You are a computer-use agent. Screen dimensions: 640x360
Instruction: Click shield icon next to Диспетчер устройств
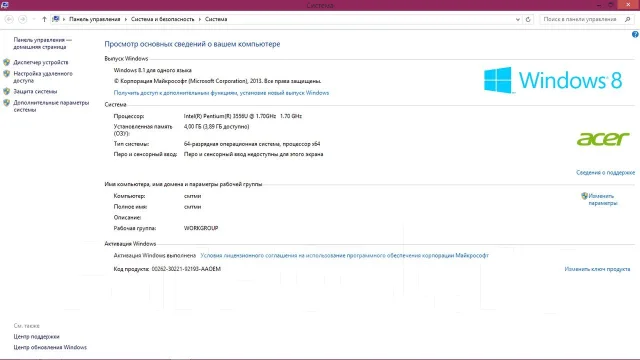[x=7, y=62]
